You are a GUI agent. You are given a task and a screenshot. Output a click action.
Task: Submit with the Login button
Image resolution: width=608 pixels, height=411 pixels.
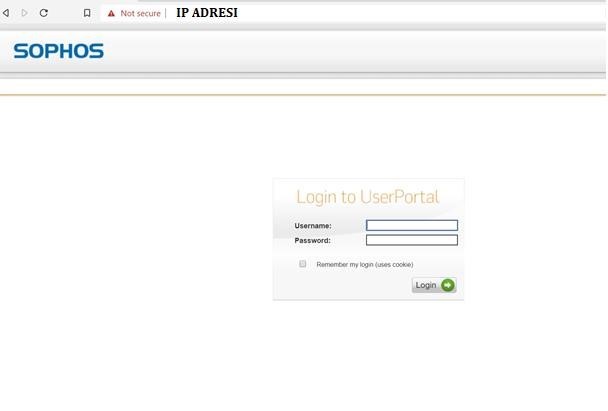click(434, 285)
